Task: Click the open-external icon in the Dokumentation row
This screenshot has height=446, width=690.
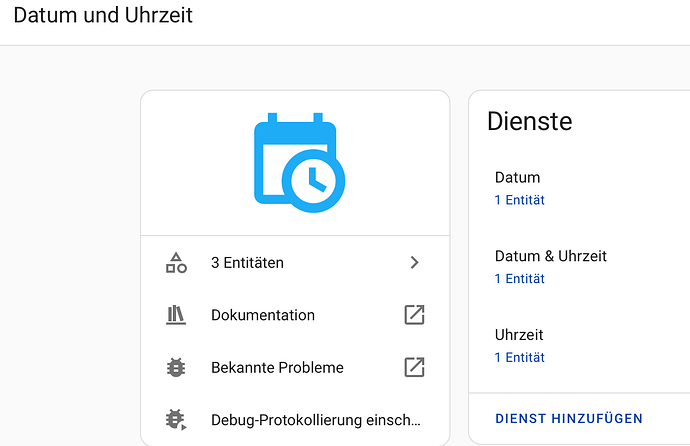Action: pos(414,315)
